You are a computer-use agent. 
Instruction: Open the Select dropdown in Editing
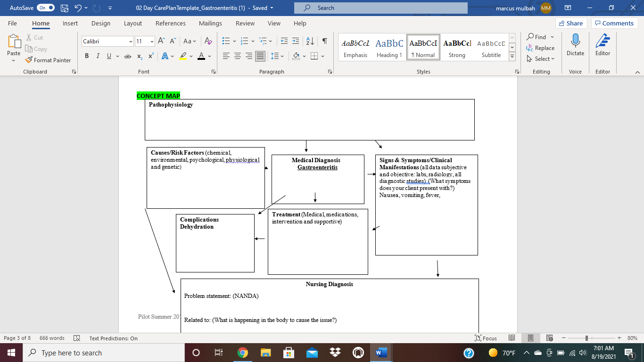point(540,59)
